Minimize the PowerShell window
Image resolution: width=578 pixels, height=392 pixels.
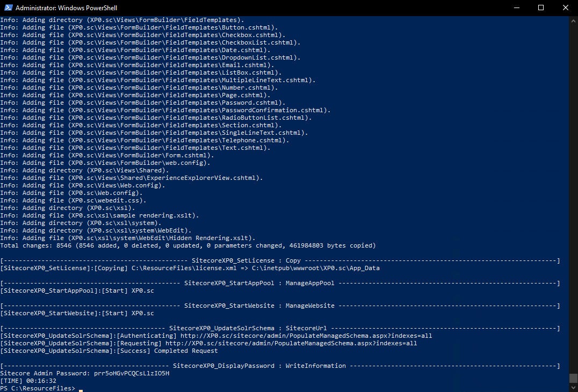pyautogui.click(x=516, y=8)
